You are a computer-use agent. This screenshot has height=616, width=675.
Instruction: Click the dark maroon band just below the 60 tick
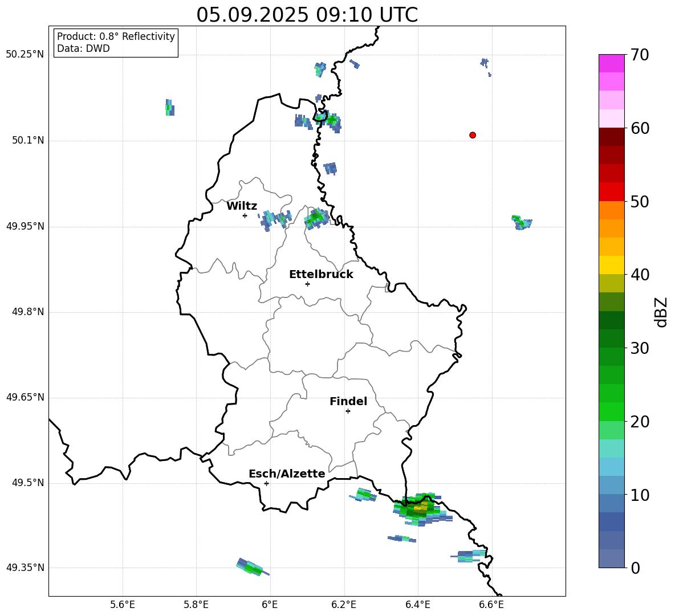click(611, 137)
